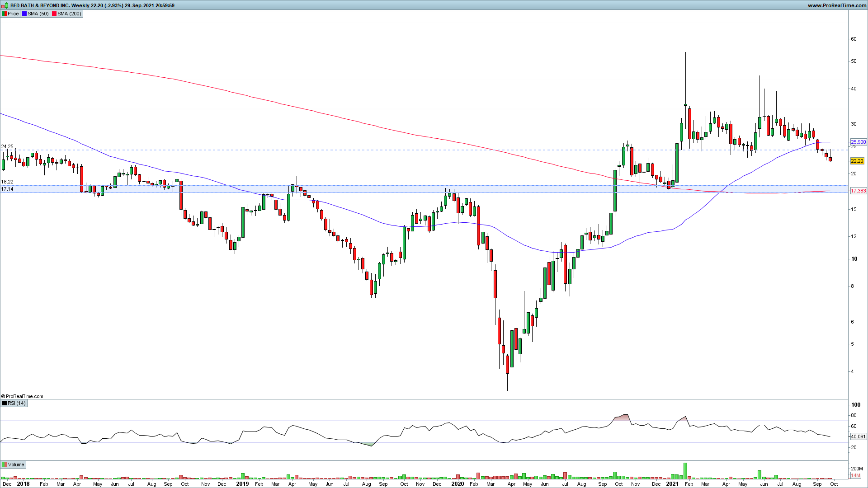Image resolution: width=868 pixels, height=488 pixels.
Task: Open SMA (50) indicator settings label
Action: pyautogui.click(x=38, y=14)
